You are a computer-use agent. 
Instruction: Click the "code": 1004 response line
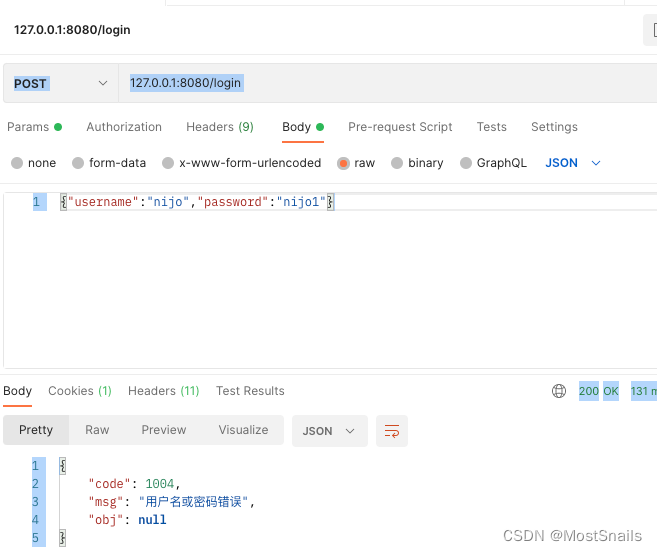pos(135,484)
